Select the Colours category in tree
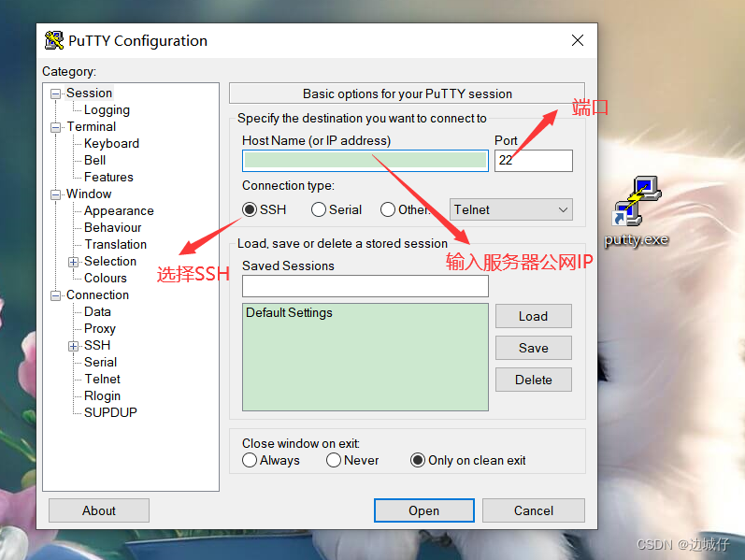The height and width of the screenshot is (560, 745). (x=106, y=278)
